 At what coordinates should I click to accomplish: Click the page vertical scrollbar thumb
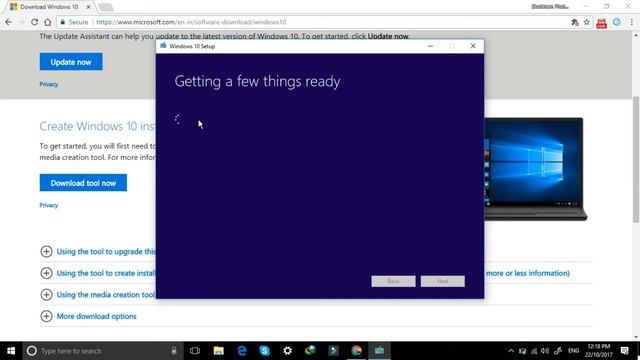tap(636, 159)
